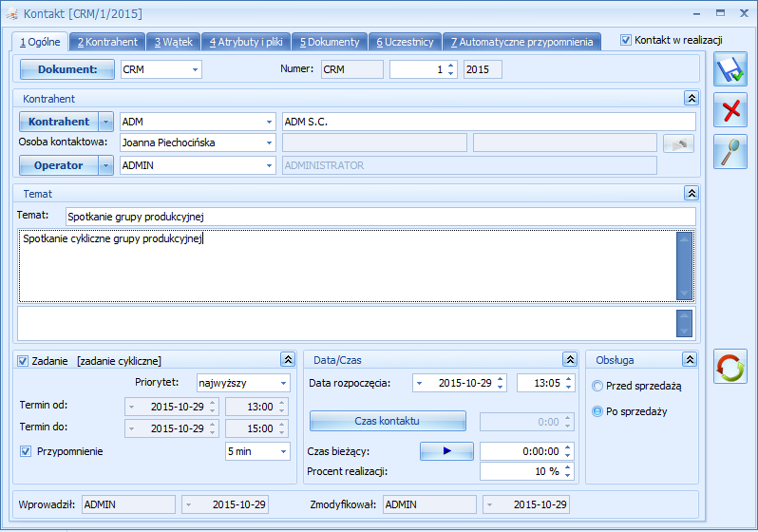Open the Data rozpoczęcia calendar dropdown
The width and height of the screenshot is (758, 532).
[x=420, y=384]
